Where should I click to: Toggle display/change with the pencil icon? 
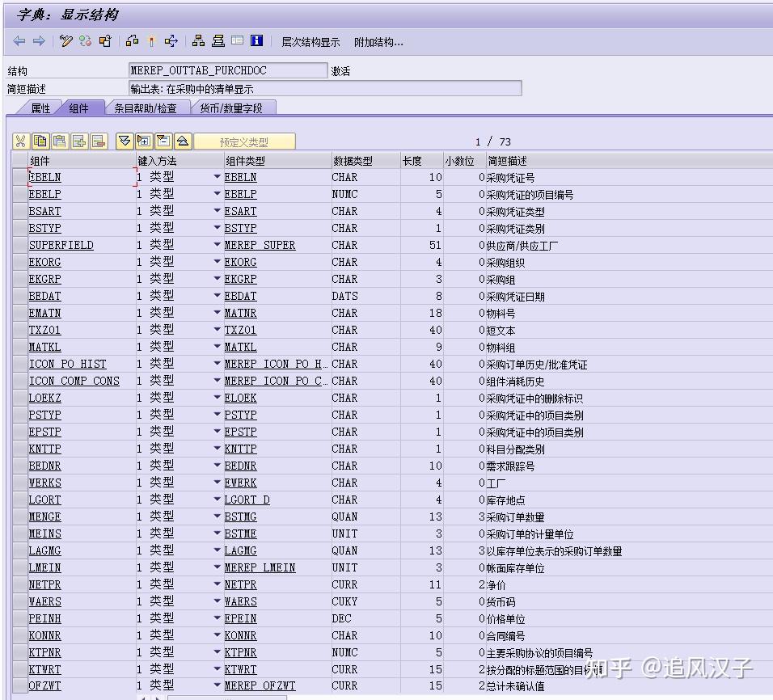tap(66, 40)
